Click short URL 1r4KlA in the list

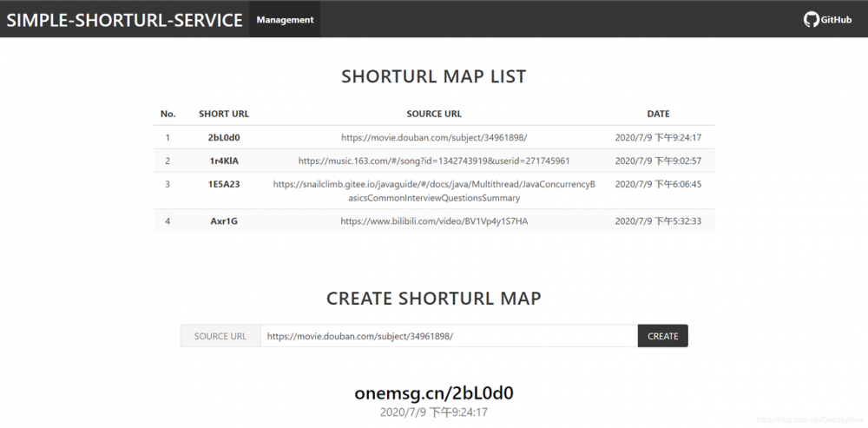point(224,161)
